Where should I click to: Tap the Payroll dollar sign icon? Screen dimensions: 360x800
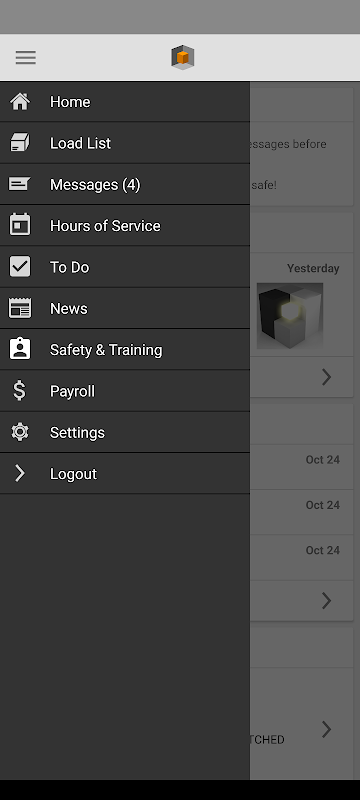click(19, 391)
